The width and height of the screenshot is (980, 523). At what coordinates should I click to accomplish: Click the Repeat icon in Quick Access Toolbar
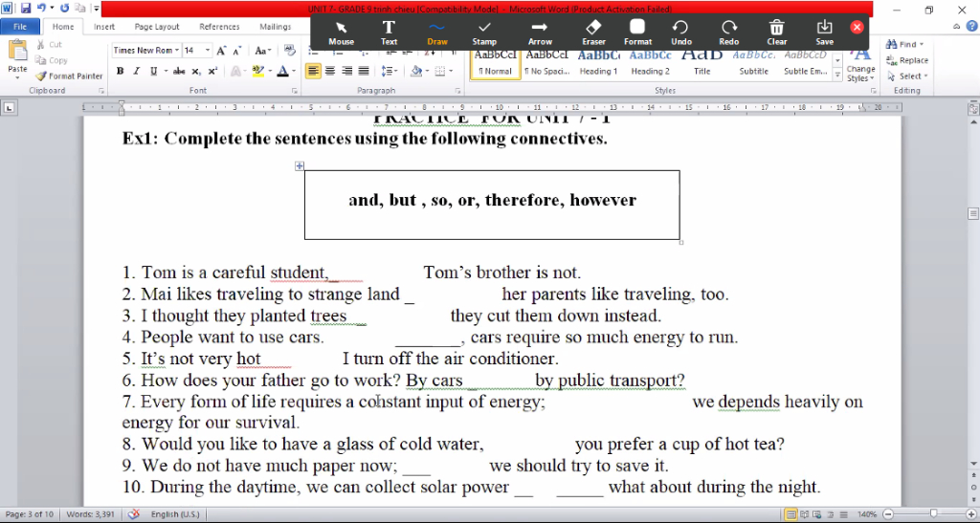(x=64, y=8)
